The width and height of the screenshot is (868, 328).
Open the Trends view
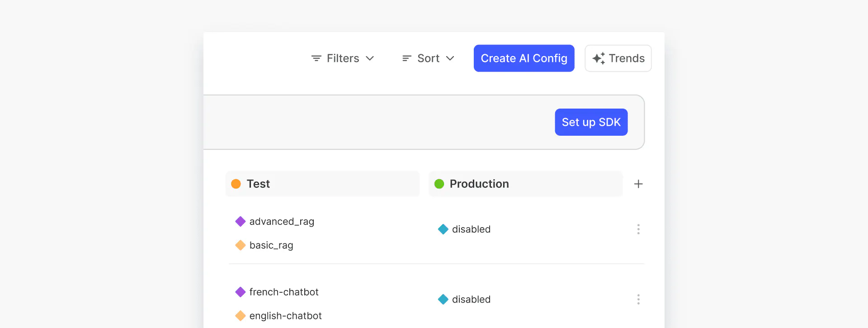(618, 58)
